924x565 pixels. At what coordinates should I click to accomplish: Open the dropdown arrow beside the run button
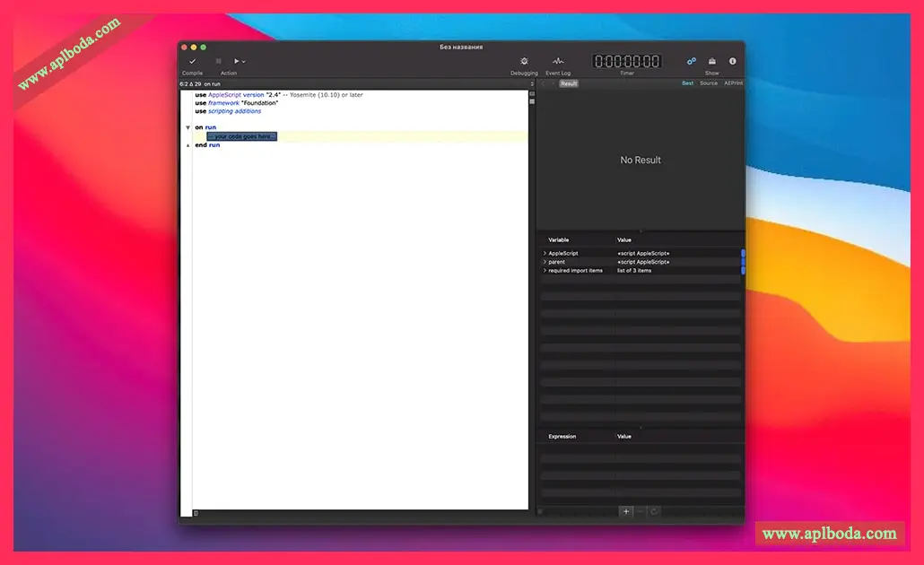(244, 61)
